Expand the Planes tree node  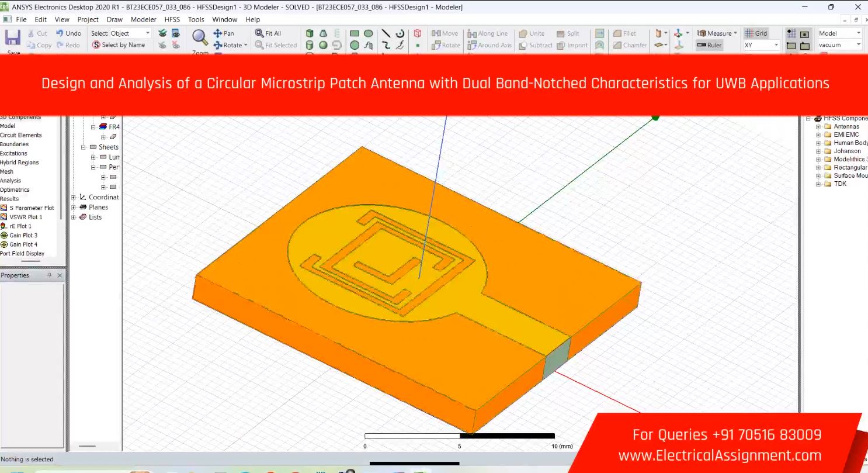[x=74, y=207]
